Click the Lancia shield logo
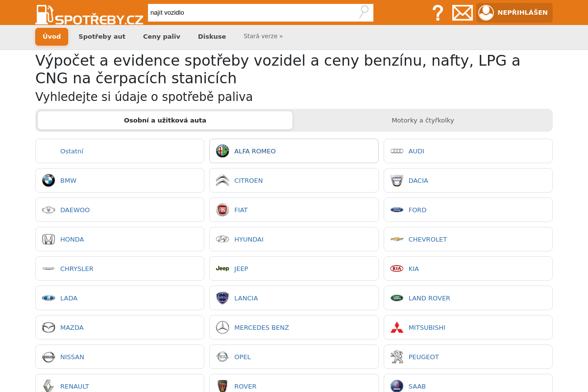This screenshot has width=588, height=392. [x=222, y=298]
